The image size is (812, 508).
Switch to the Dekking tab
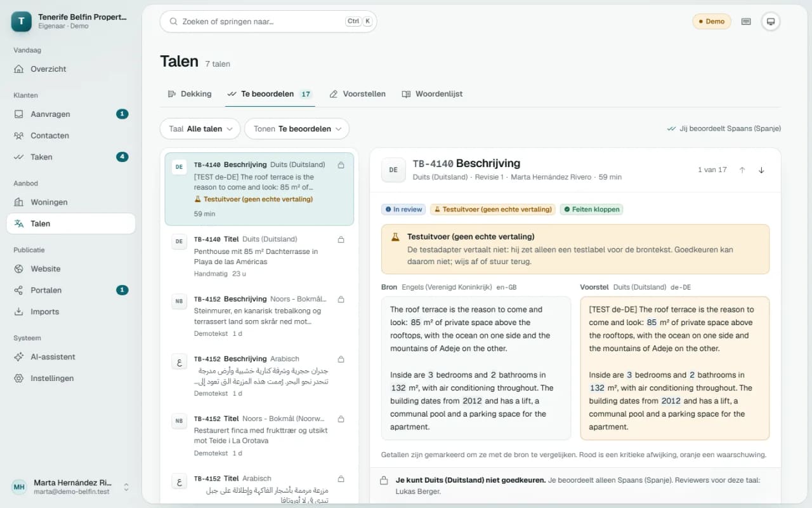click(x=189, y=94)
